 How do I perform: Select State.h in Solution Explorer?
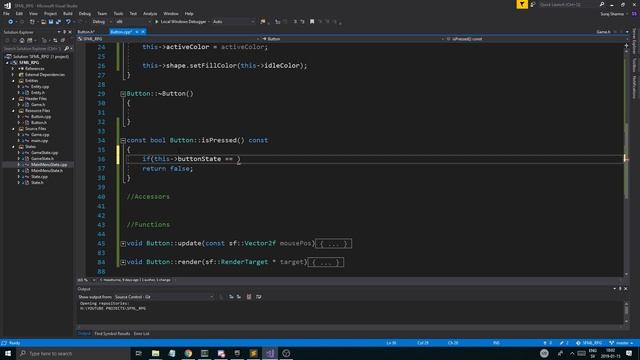coord(37,182)
